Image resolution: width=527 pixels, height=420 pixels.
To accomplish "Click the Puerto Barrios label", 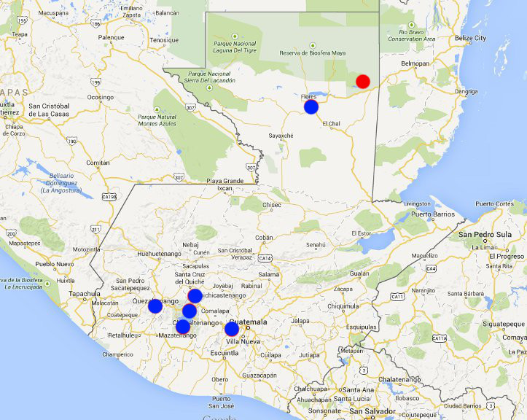I will point(433,214).
